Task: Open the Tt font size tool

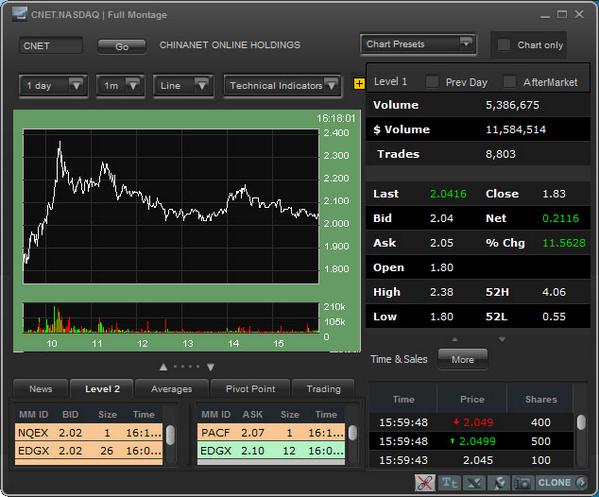Action: pos(450,483)
